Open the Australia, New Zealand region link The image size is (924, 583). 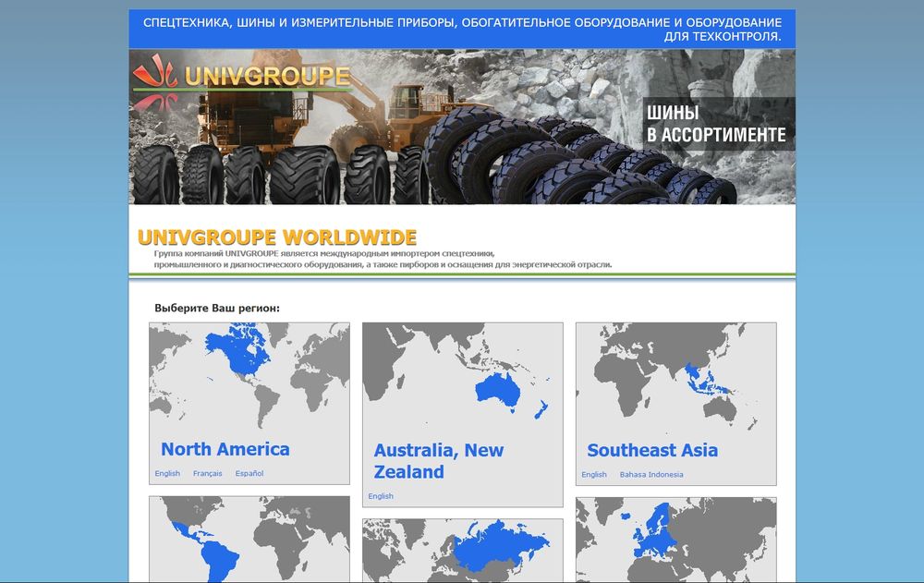438,461
